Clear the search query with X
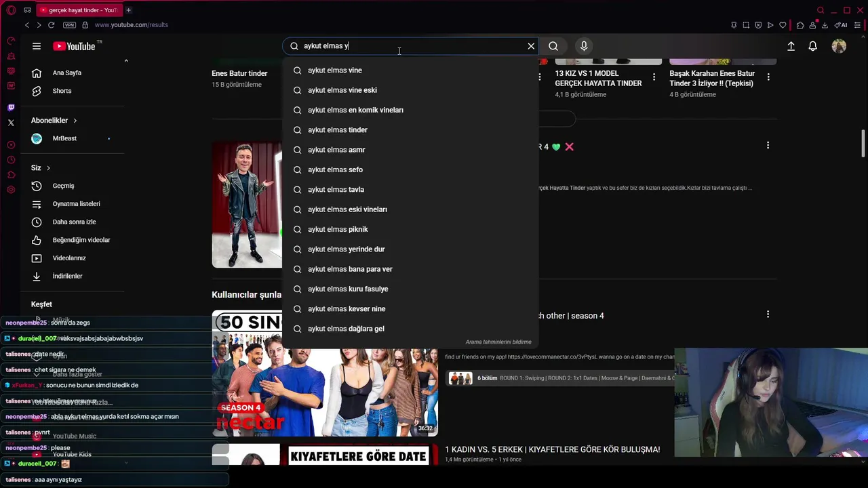Screen dimensions: 868x488 click(531, 46)
